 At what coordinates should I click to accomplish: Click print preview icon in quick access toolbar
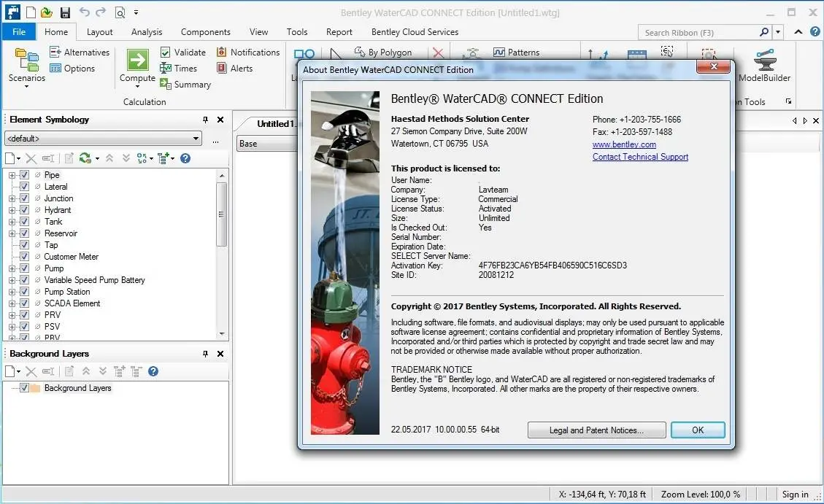tap(120, 12)
